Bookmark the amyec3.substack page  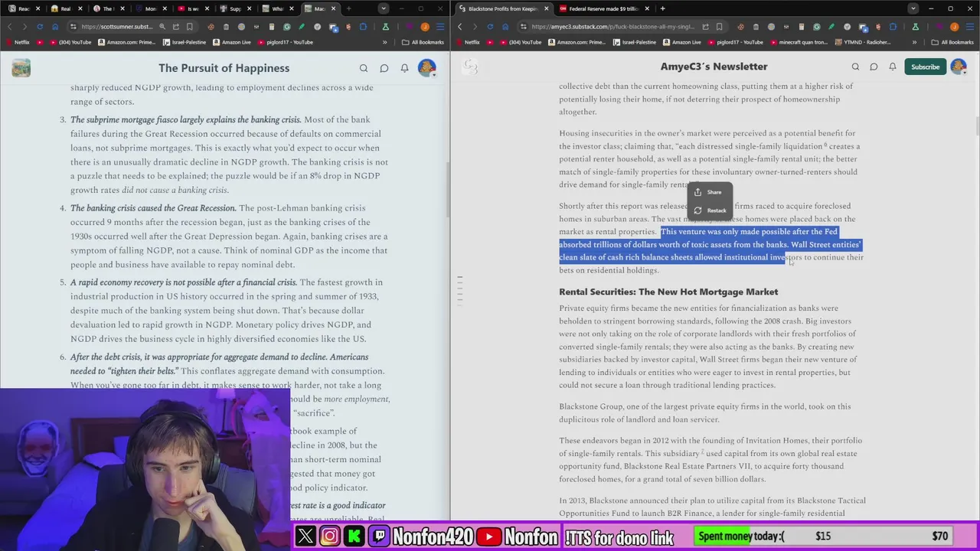tap(719, 27)
